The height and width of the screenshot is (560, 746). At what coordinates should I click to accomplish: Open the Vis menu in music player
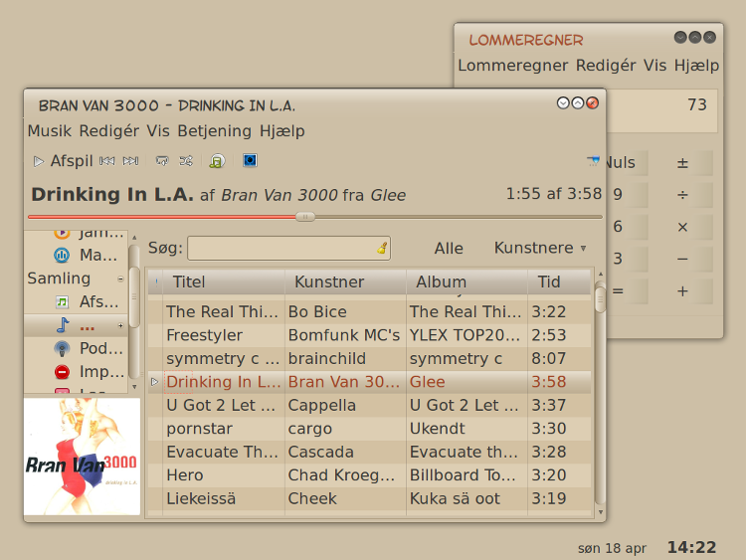pyautogui.click(x=158, y=131)
